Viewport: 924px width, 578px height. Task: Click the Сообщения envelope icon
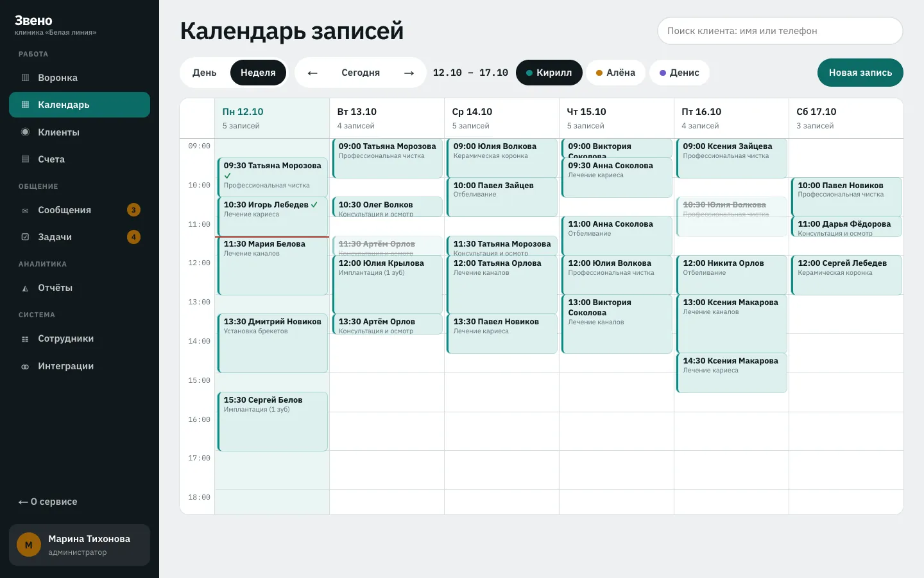pyautogui.click(x=25, y=210)
